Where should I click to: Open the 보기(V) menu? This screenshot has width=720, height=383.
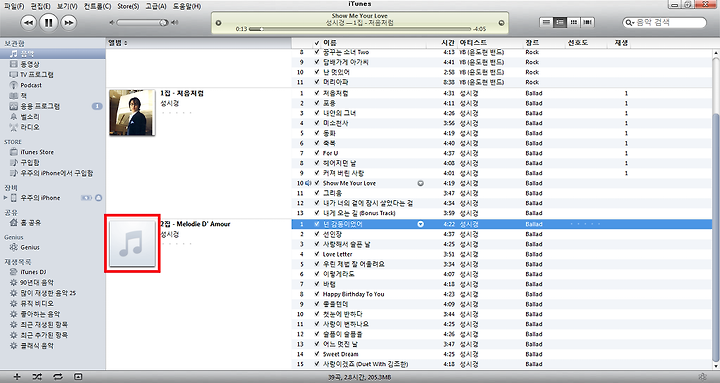tap(67, 6)
